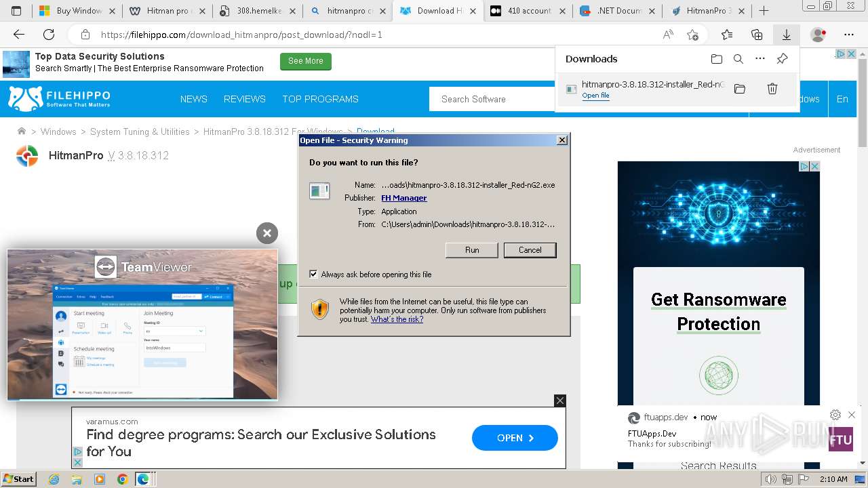This screenshot has width=868, height=488.
Task: Open language selector En
Action: pyautogui.click(x=842, y=99)
